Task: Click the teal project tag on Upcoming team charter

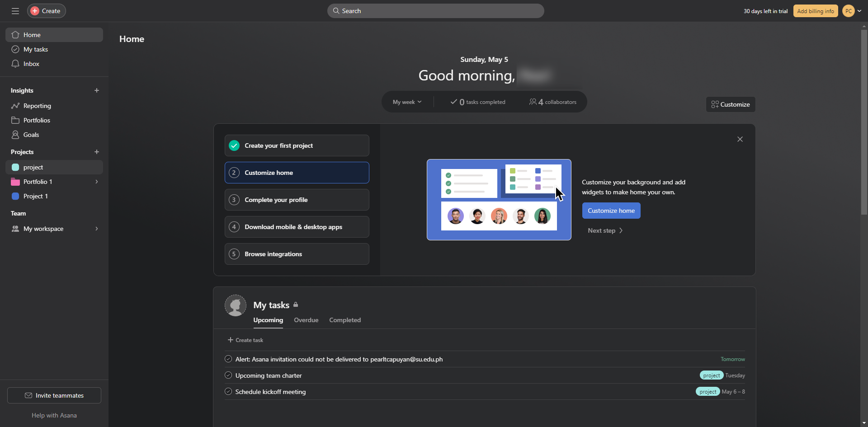Action: click(x=712, y=375)
